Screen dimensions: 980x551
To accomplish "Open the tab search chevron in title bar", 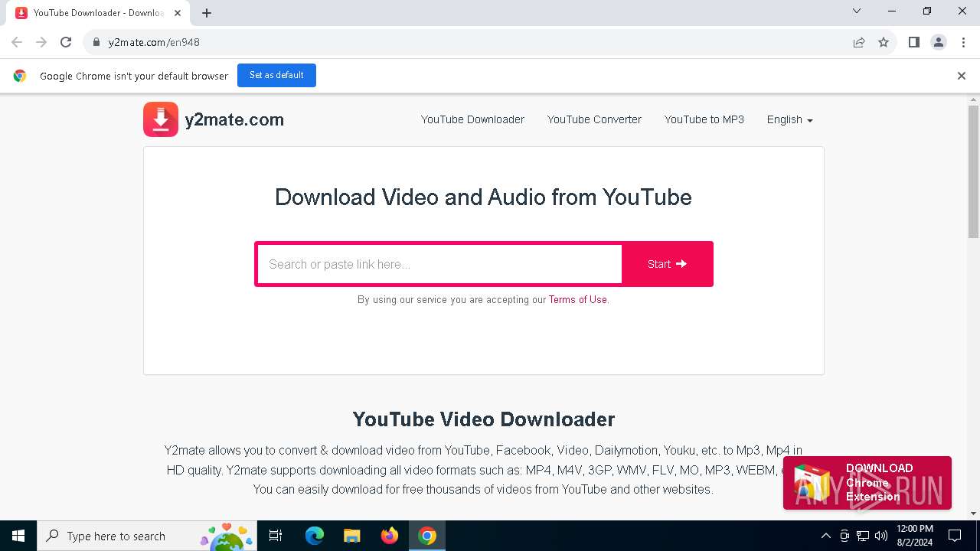I will coord(857,11).
